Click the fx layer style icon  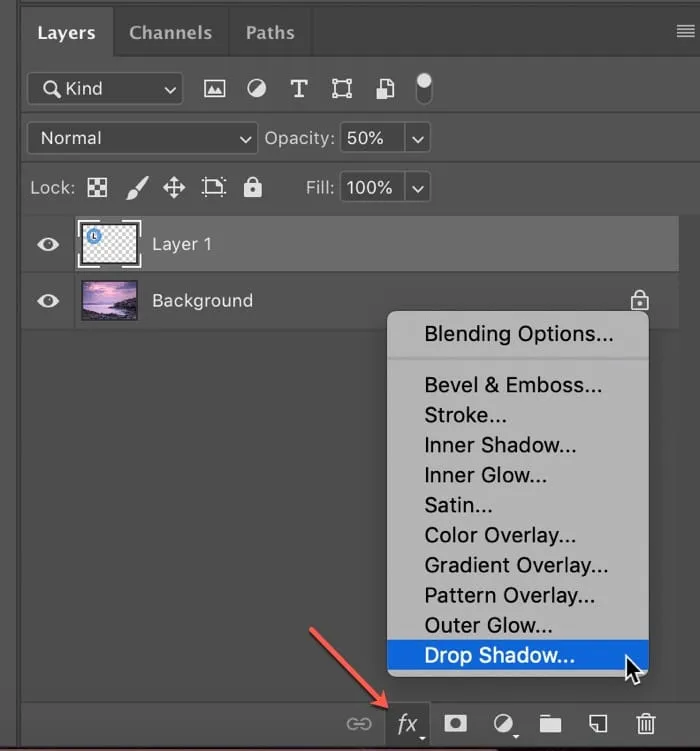pos(408,723)
